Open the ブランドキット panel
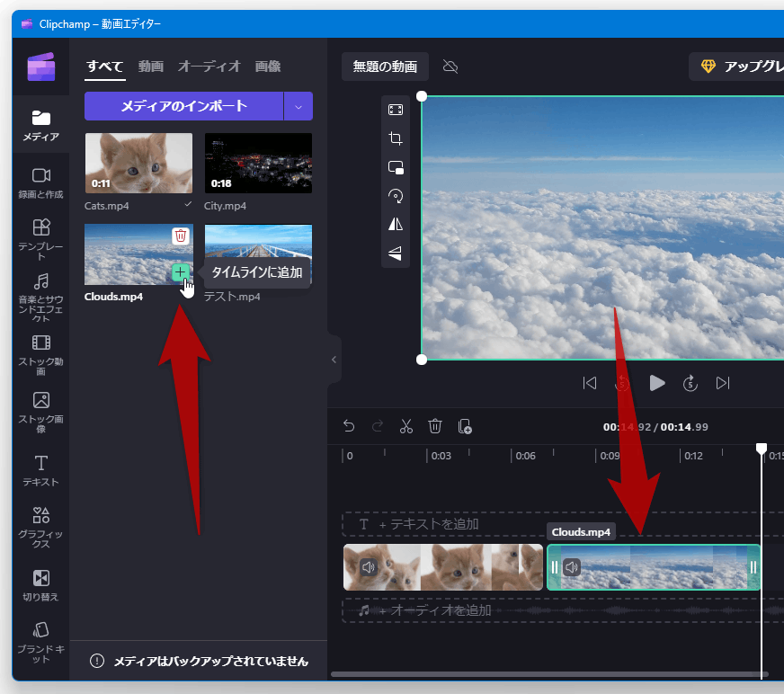Image resolution: width=784 pixels, height=694 pixels. point(41,642)
